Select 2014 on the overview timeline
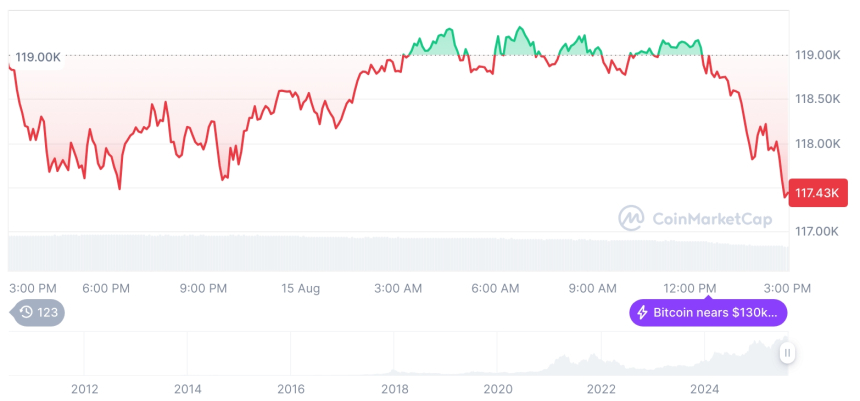Viewport: 860px width, 401px height. tap(187, 388)
